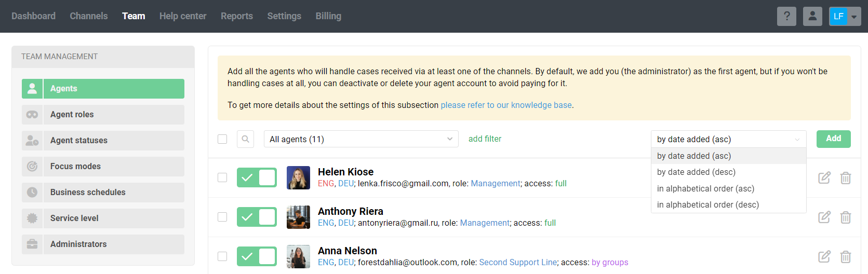Follow the knowledge base link
Viewport: 868px width, 274px height.
click(506, 105)
